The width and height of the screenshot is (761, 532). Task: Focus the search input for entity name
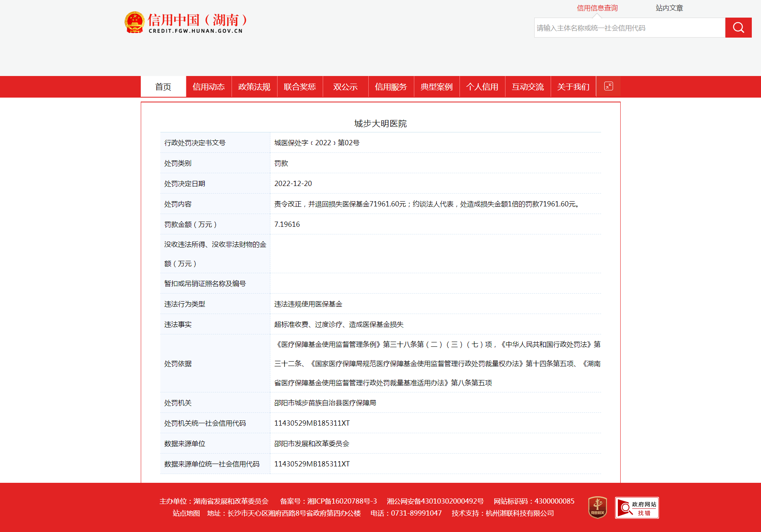(629, 28)
